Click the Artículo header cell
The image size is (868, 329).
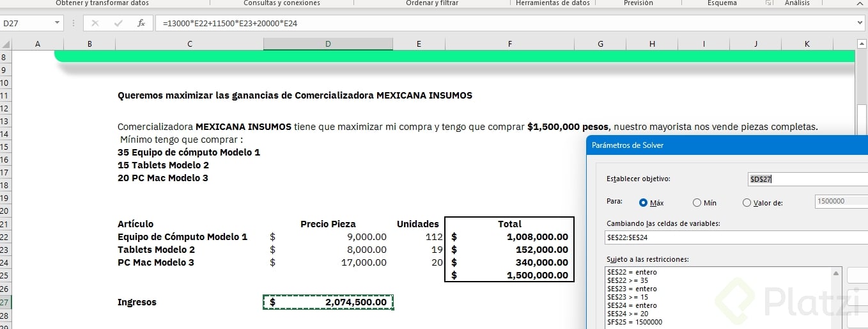(189, 224)
